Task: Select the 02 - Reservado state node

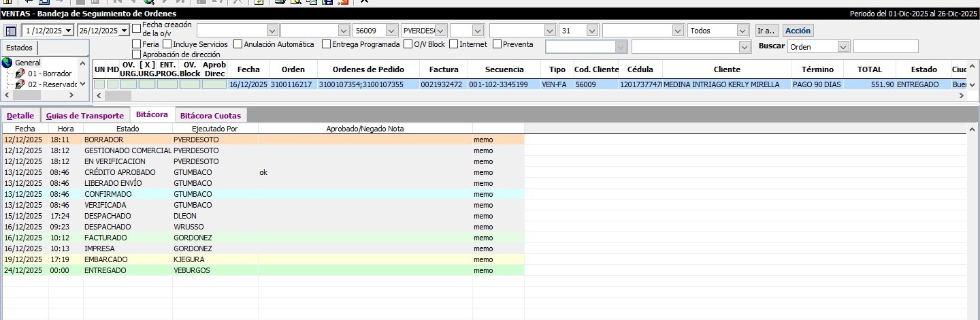Action: (x=52, y=84)
